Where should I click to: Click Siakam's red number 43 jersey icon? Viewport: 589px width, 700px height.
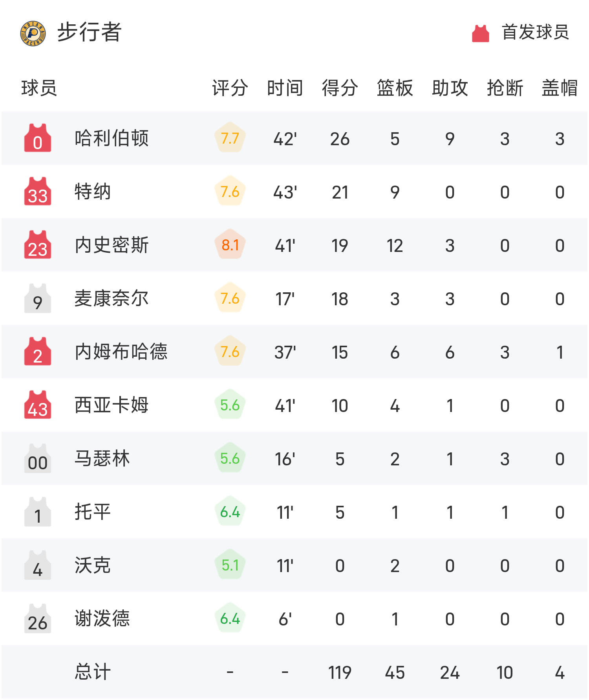coord(38,405)
